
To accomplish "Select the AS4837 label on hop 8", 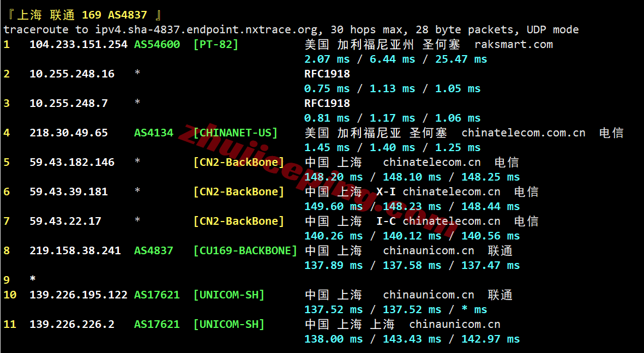I will click(x=154, y=250).
